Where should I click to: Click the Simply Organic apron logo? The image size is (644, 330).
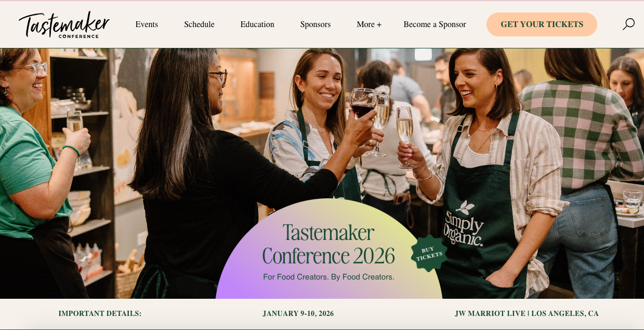(x=464, y=223)
